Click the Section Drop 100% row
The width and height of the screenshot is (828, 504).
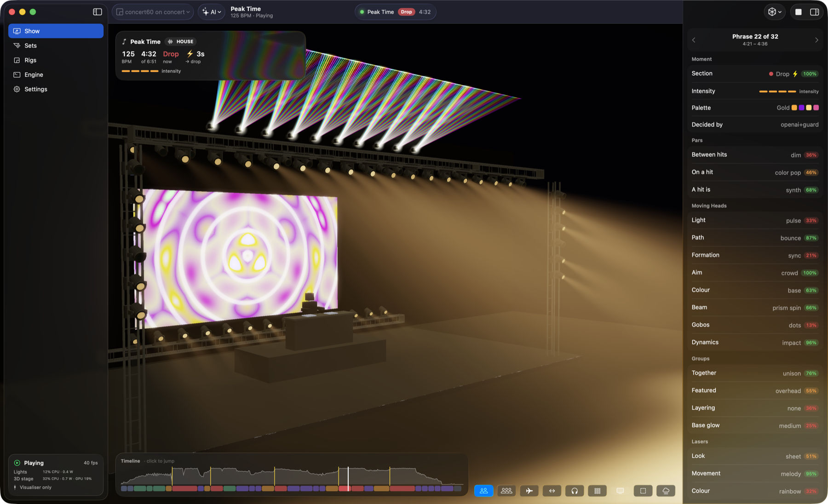coord(755,74)
